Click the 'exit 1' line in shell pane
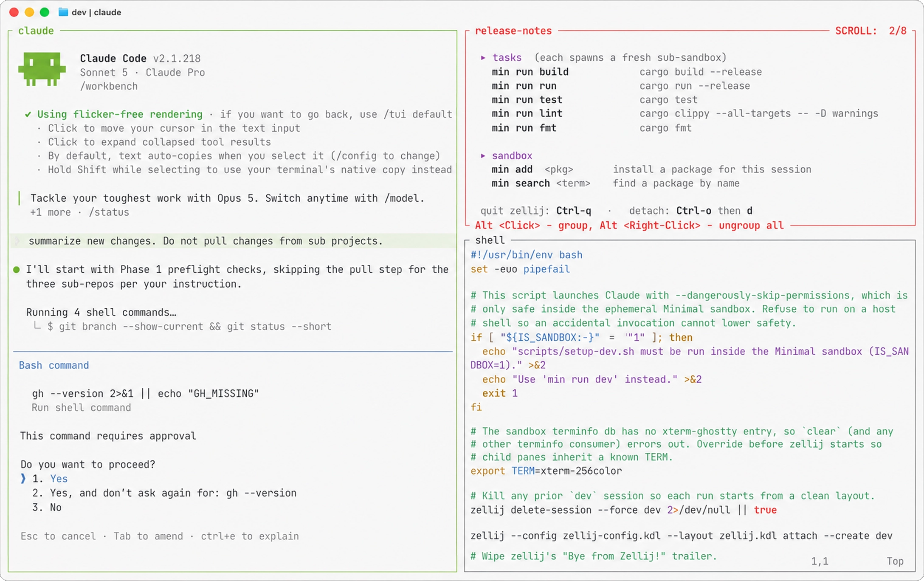The height and width of the screenshot is (581, 924). pos(500,393)
